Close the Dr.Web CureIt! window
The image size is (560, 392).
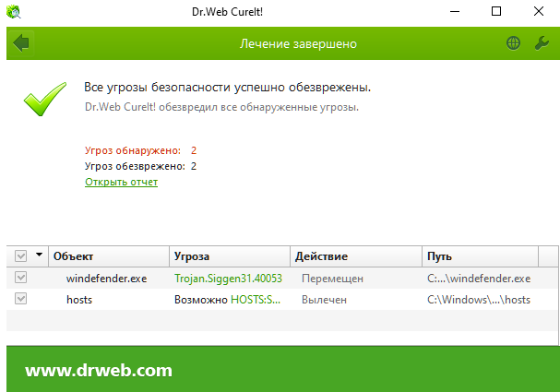point(539,11)
